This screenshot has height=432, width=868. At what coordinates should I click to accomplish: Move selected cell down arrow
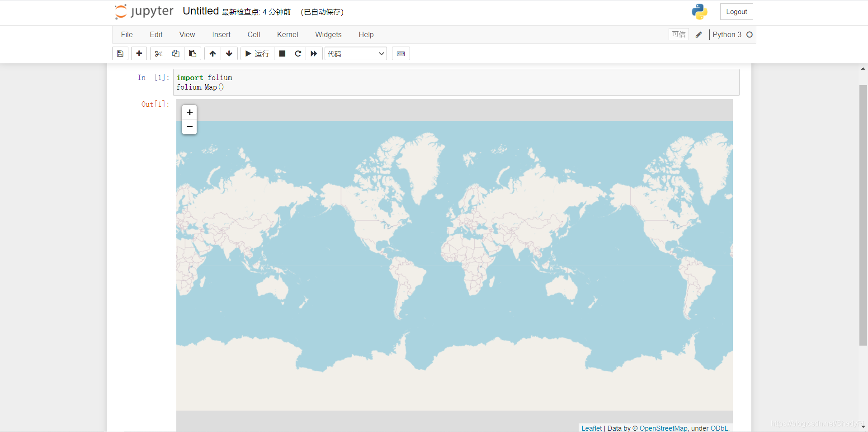pos(229,54)
